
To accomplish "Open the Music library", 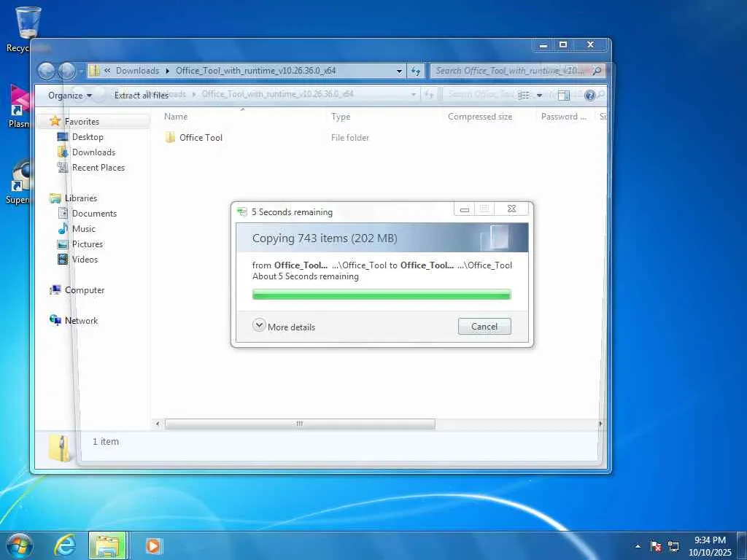I will pos(83,228).
